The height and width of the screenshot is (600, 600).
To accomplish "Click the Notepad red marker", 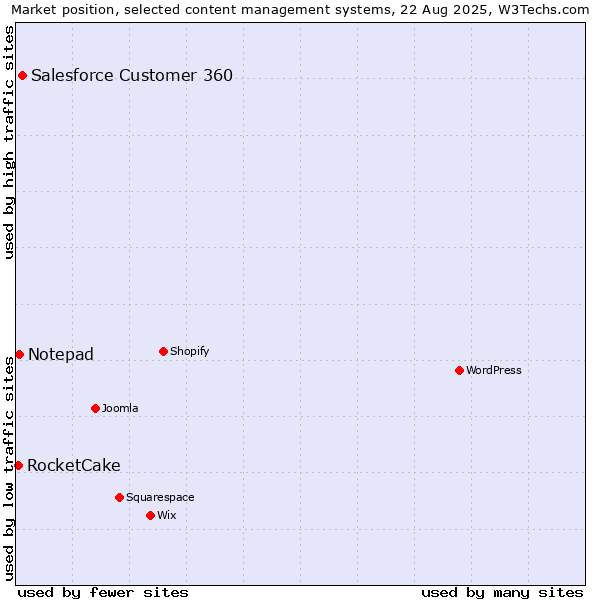I will [x=20, y=355].
